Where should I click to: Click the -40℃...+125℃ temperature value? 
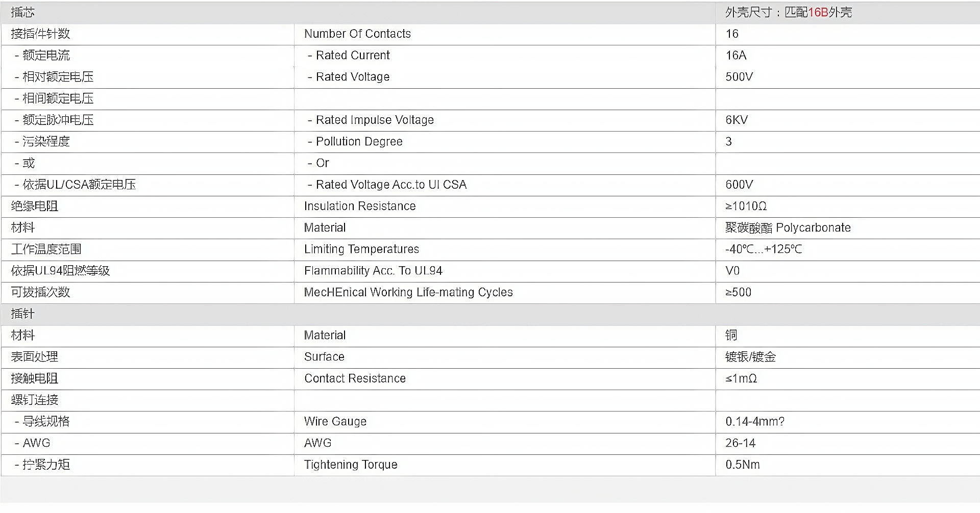click(764, 249)
